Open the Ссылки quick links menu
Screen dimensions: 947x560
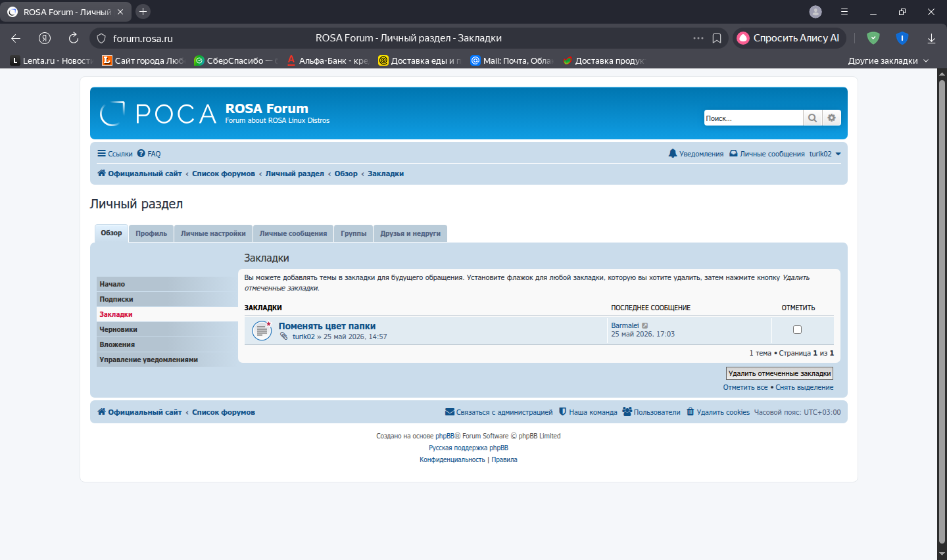(115, 154)
